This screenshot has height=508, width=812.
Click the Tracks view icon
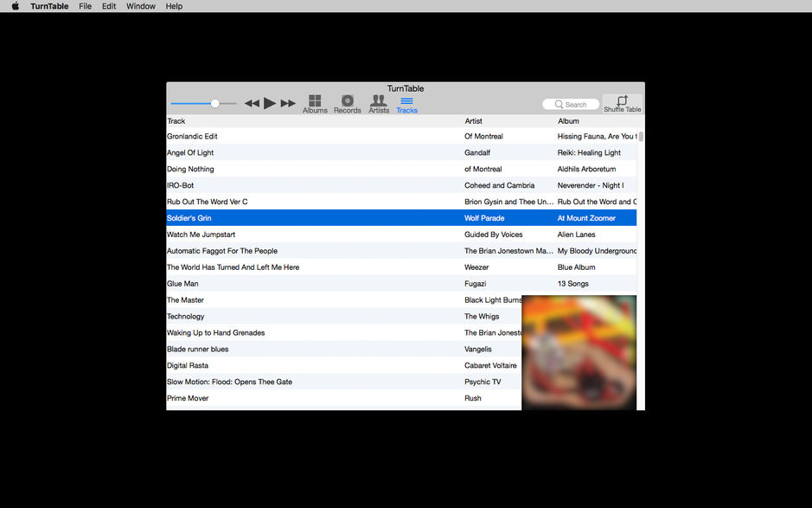(406, 102)
